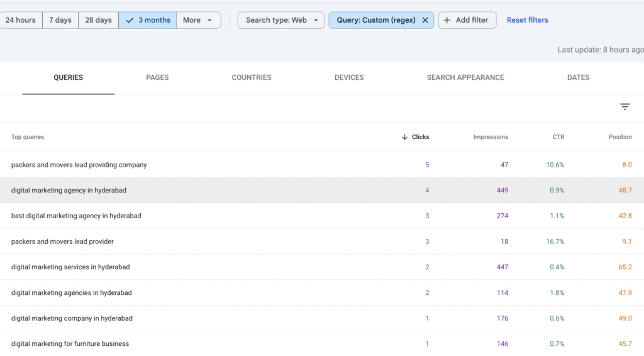The height and width of the screenshot is (356, 644).
Task: Expand the More date range dropdown
Action: pyautogui.click(x=198, y=20)
